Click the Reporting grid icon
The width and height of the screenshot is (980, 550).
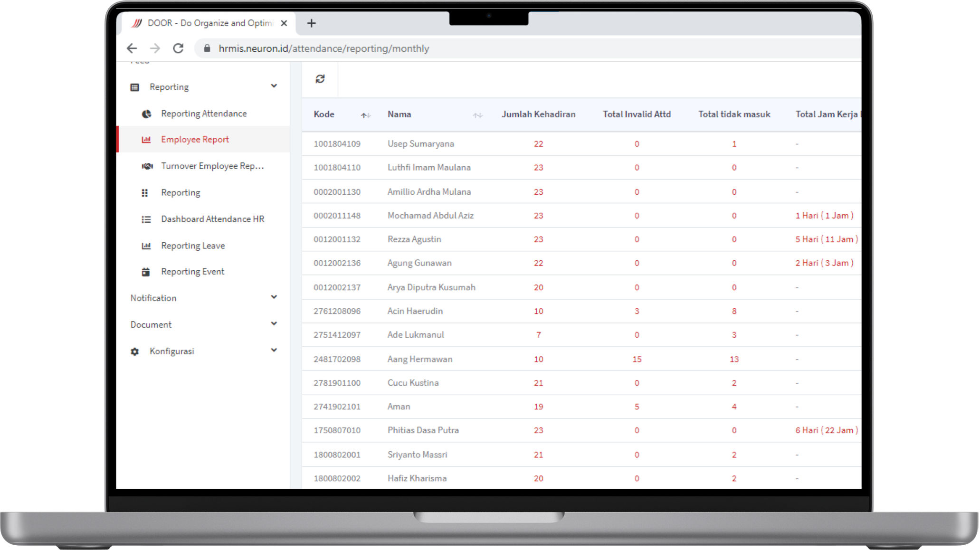point(145,193)
